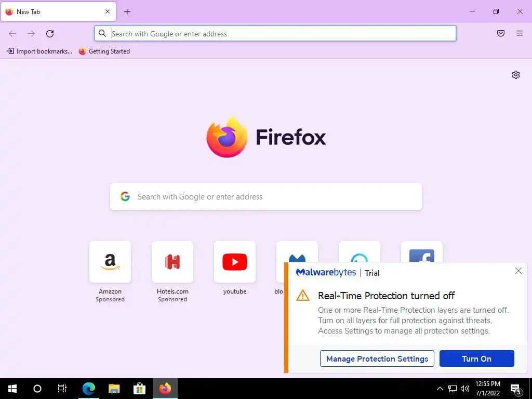Screen dimensions: 532x399
Task: Click the reload page icon
Action: (50, 34)
